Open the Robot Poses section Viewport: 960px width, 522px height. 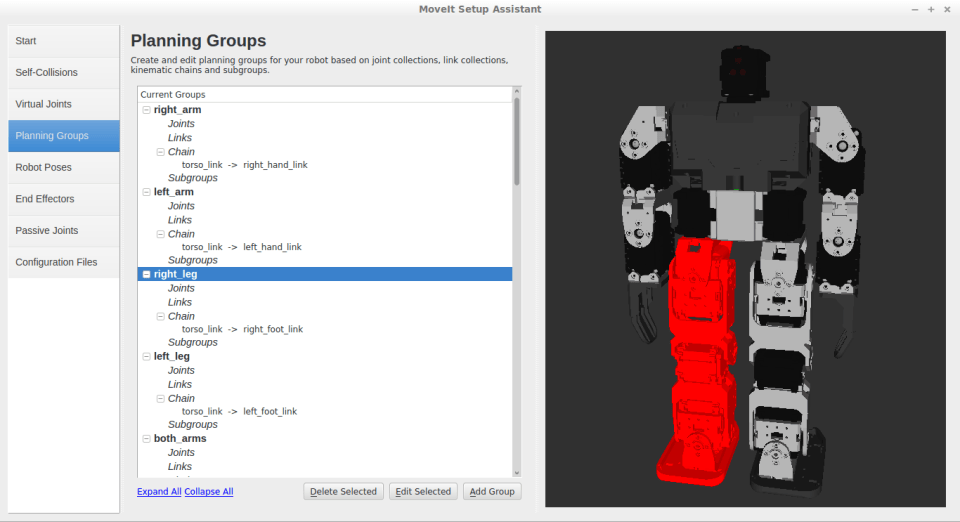click(x=64, y=167)
